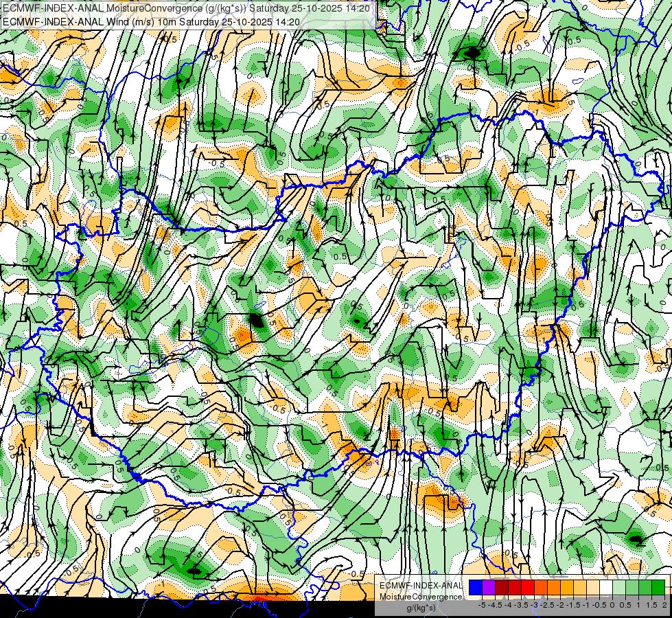Choose the red-orange swatch between -3 and -2.5
The image size is (672, 618).
coord(541,587)
